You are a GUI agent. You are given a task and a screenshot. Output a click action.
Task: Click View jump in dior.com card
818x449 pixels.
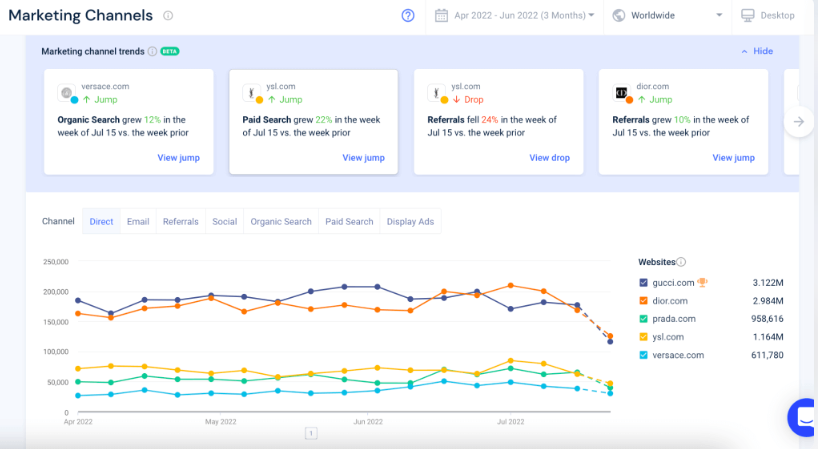coord(733,157)
